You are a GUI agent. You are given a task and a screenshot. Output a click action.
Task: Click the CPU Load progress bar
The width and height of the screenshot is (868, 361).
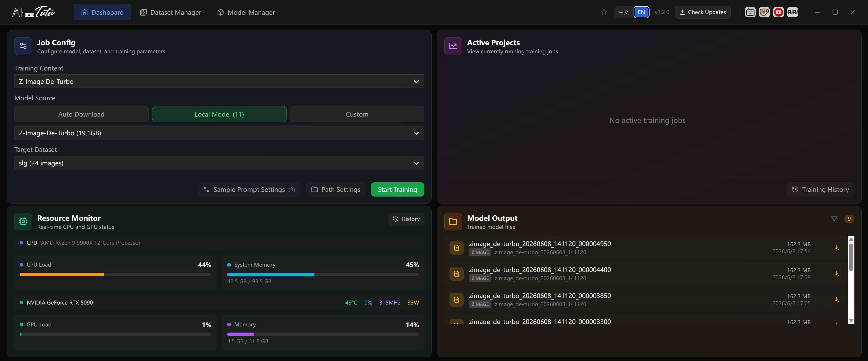click(115, 274)
